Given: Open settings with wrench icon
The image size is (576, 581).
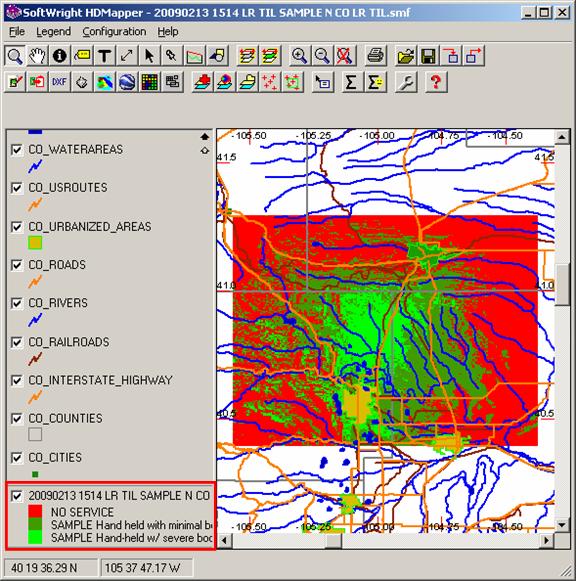Looking at the screenshot, I should point(406,82).
